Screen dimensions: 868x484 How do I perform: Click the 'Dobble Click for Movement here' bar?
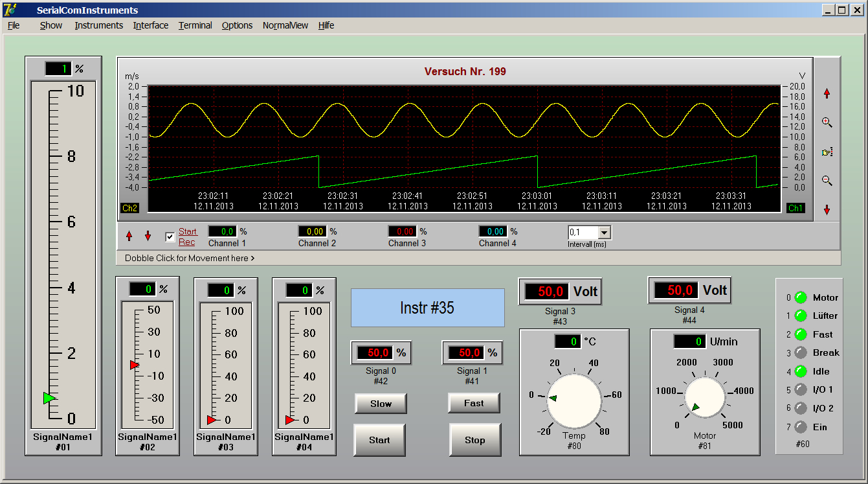coord(478,258)
